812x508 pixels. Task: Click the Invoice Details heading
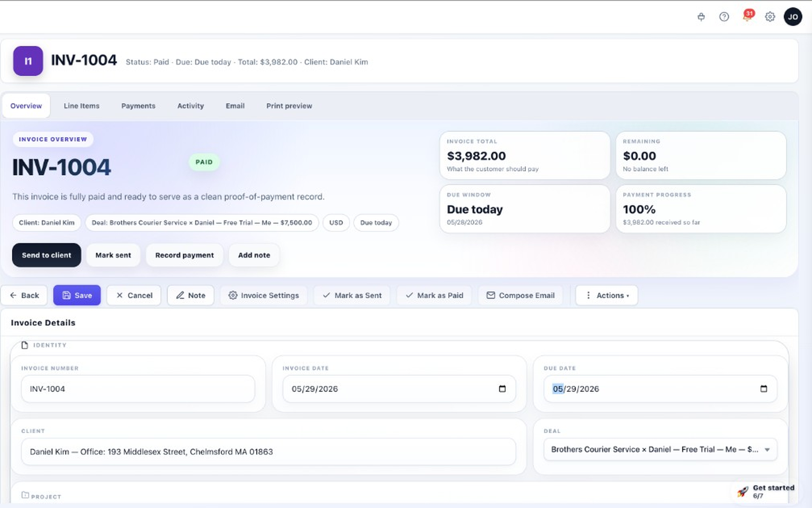coord(43,323)
